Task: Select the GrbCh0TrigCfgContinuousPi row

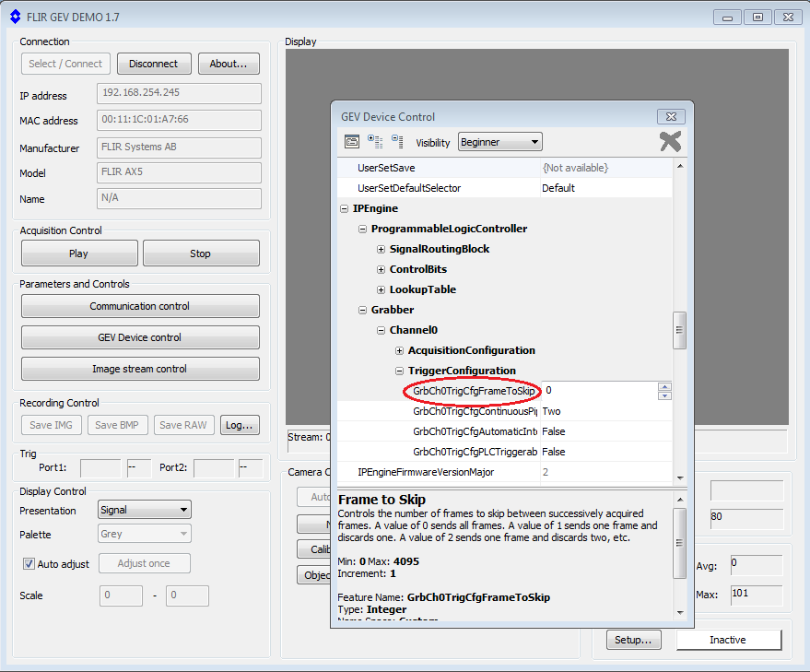Action: (505, 411)
